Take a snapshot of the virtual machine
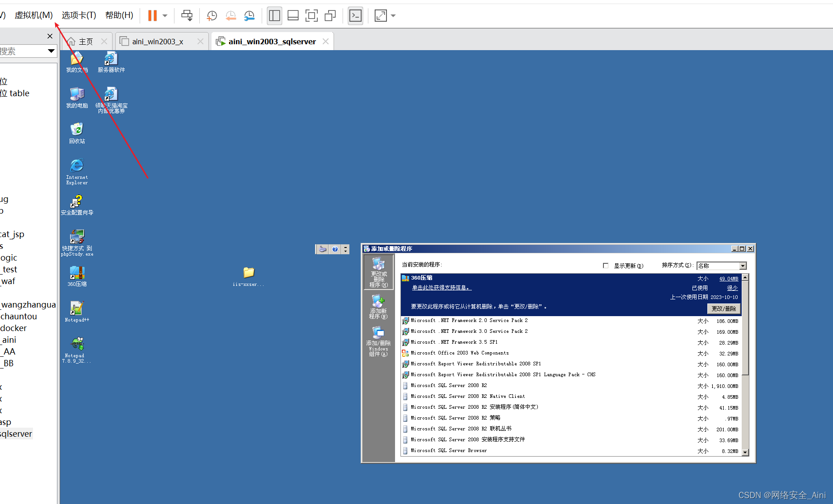 [212, 16]
